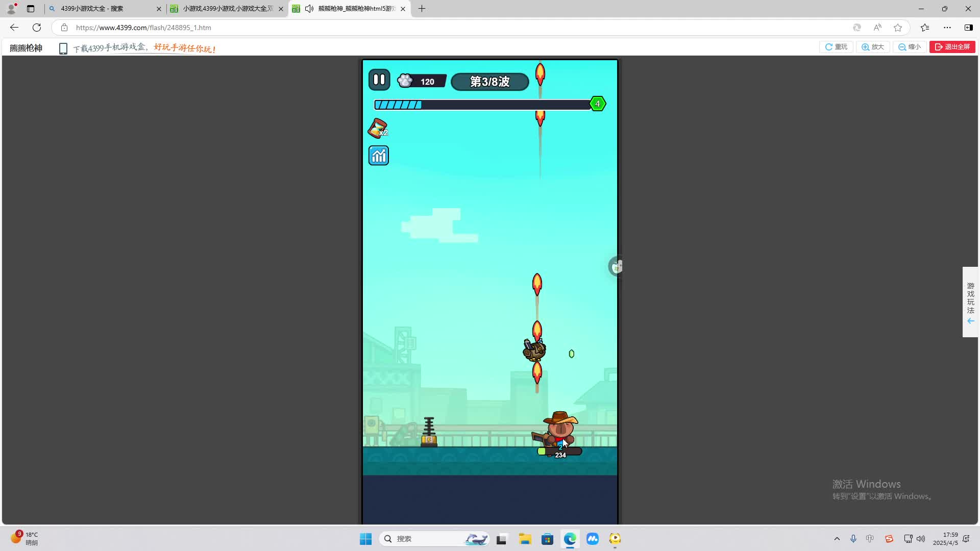Image resolution: width=980 pixels, height=551 pixels.
Task: Open the browser settings and more menu
Action: point(947,28)
